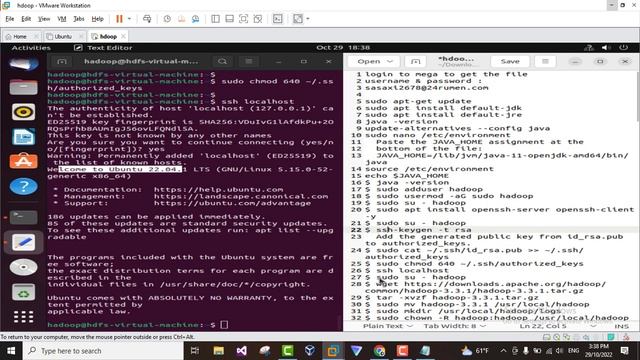Click the stretch guest display icon

coord(298,19)
